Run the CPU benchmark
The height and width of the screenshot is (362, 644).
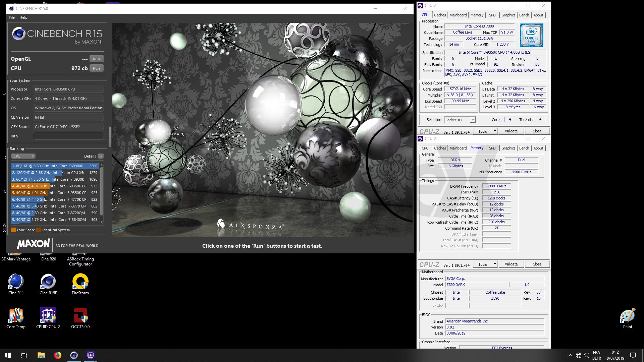tap(96, 68)
